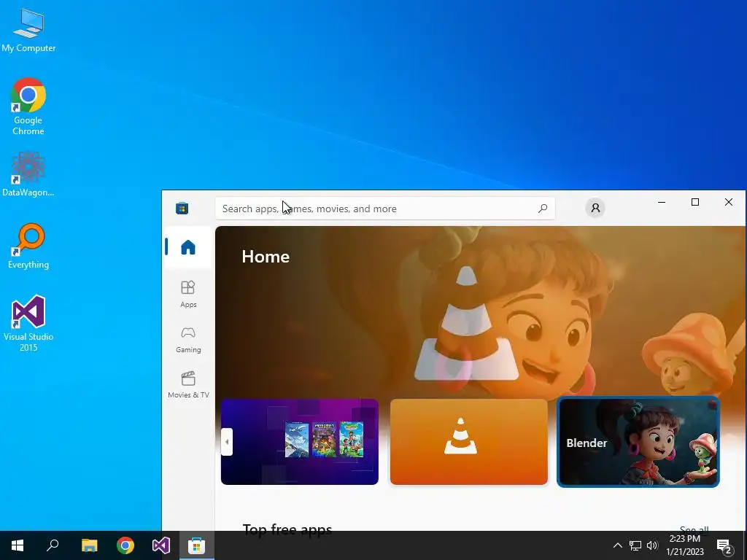Viewport: 747px width, 560px height.
Task: Open the Movies & TV section
Action: pos(188,385)
